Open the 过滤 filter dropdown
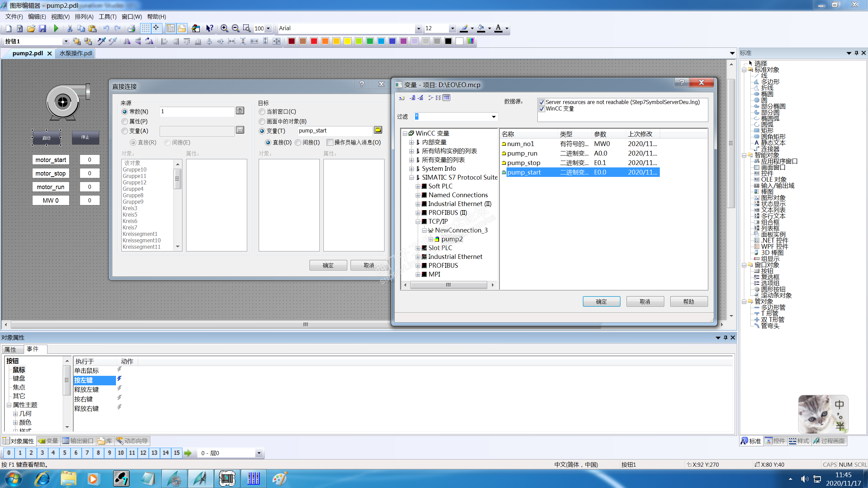The height and width of the screenshot is (488, 868). (x=494, y=117)
